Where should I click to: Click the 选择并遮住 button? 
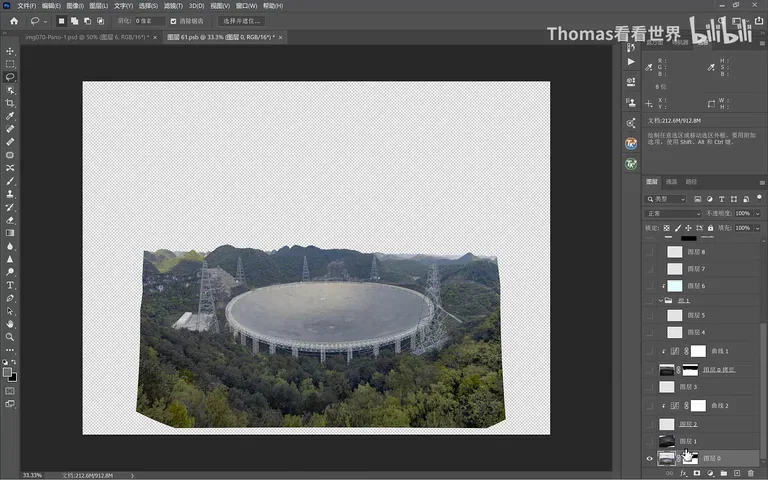[x=241, y=21]
